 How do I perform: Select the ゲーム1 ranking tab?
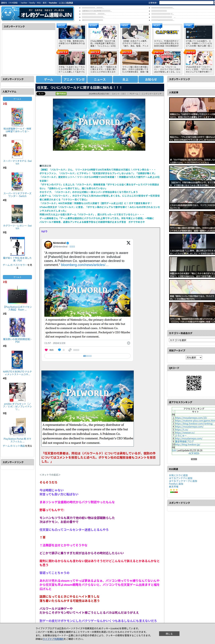[17, 99]
